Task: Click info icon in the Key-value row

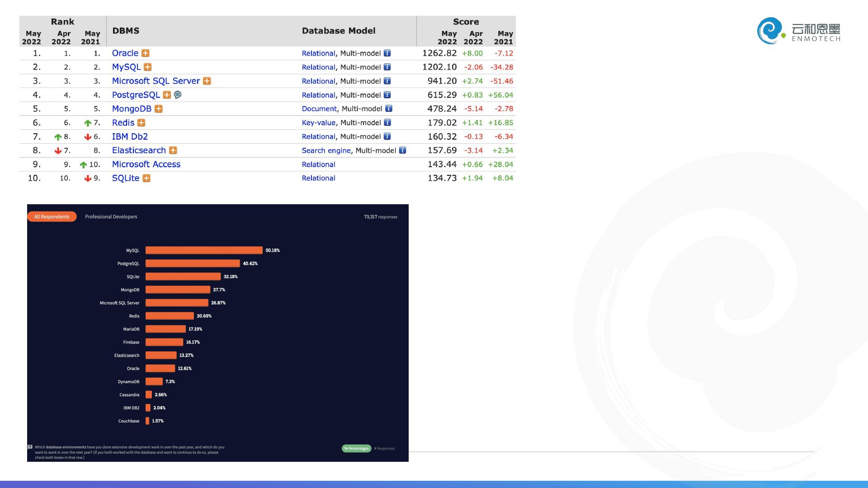Action: click(387, 122)
